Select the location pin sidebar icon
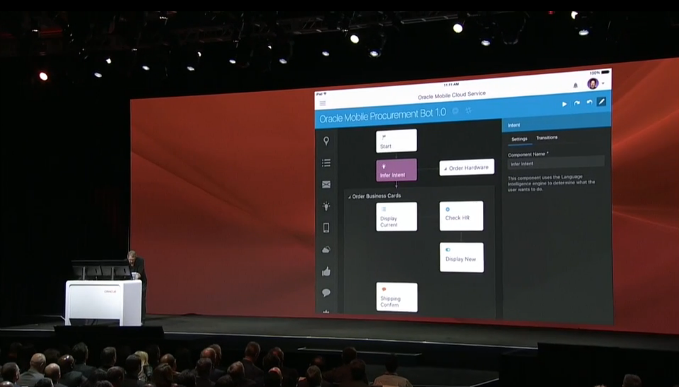The image size is (679, 387). [326, 141]
